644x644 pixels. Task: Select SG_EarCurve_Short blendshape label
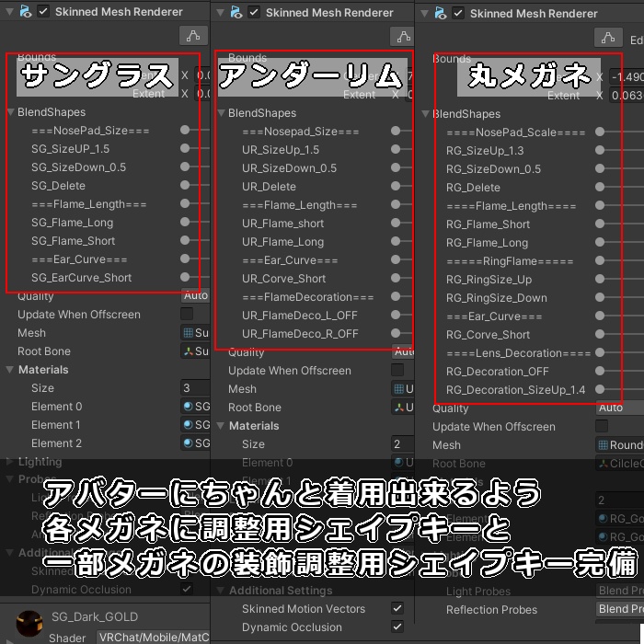pos(81,278)
